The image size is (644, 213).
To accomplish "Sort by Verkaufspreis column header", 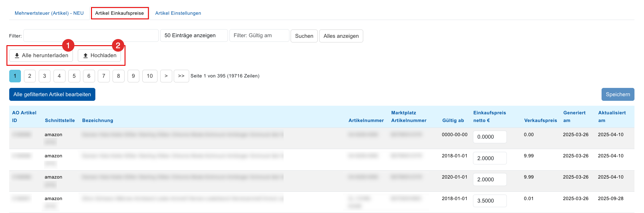I will click(540, 120).
